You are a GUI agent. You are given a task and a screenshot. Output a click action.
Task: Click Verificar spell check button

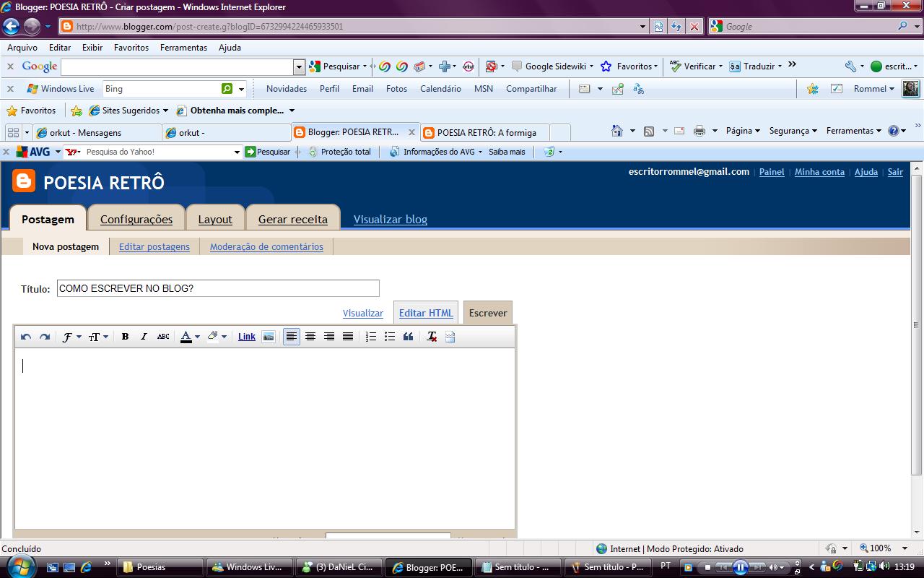point(696,66)
